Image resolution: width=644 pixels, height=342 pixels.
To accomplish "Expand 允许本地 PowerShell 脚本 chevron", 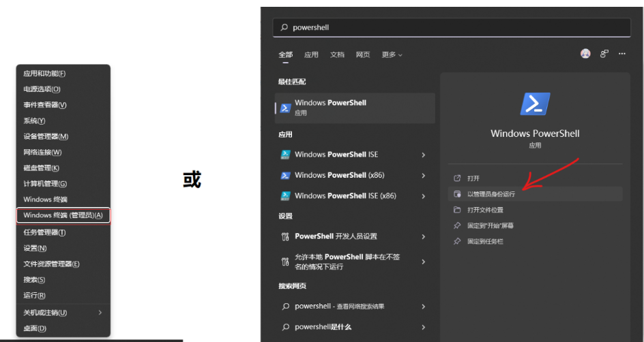I will point(424,262).
